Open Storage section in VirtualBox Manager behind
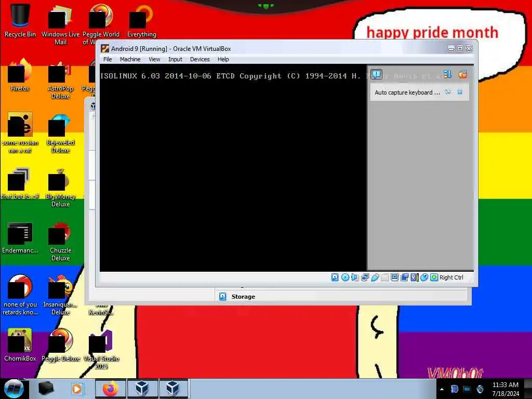This screenshot has height=399, width=532. coord(243,297)
